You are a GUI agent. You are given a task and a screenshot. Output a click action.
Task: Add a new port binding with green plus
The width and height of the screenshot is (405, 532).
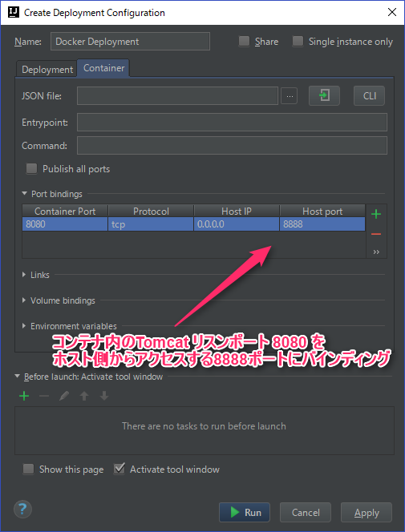[x=376, y=214]
